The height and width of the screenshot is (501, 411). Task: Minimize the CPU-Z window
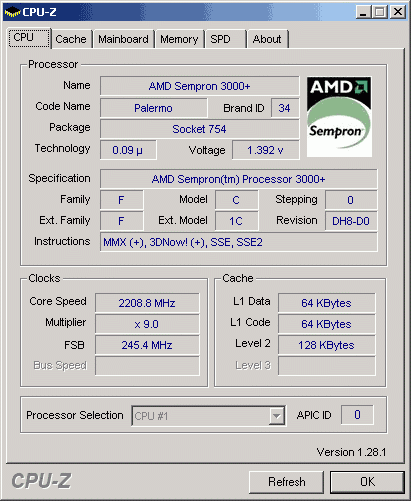(x=363, y=12)
